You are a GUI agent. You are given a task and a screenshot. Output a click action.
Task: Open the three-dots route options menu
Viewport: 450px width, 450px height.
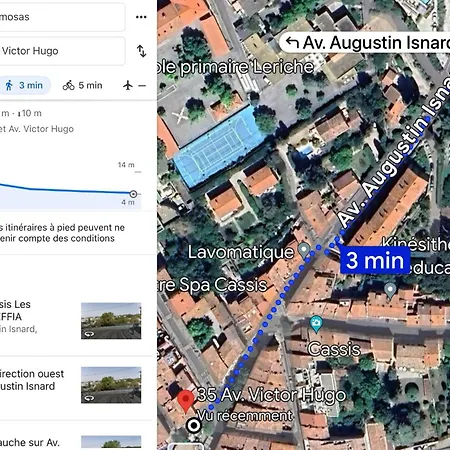tap(141, 17)
